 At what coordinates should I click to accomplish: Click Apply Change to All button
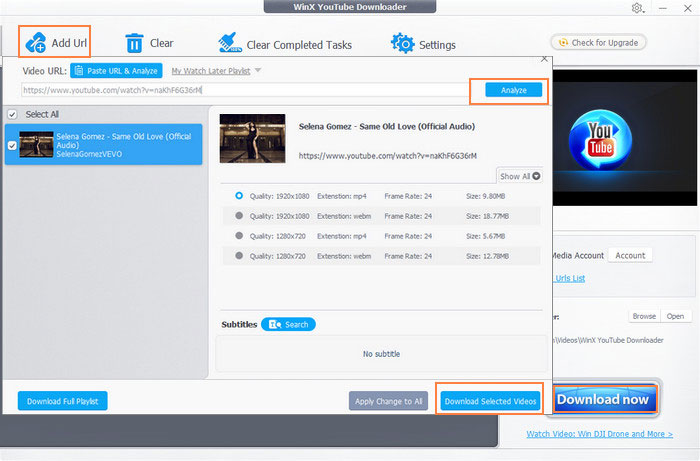tap(388, 401)
